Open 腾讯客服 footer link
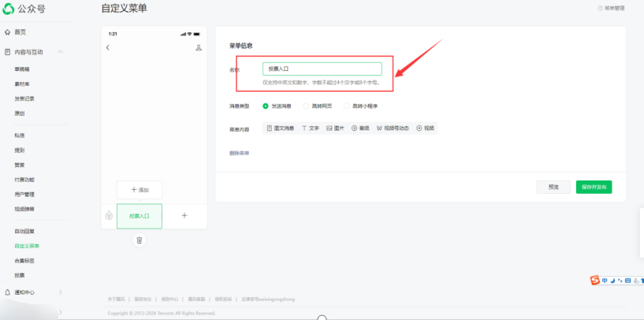The image size is (644, 320). [196, 299]
